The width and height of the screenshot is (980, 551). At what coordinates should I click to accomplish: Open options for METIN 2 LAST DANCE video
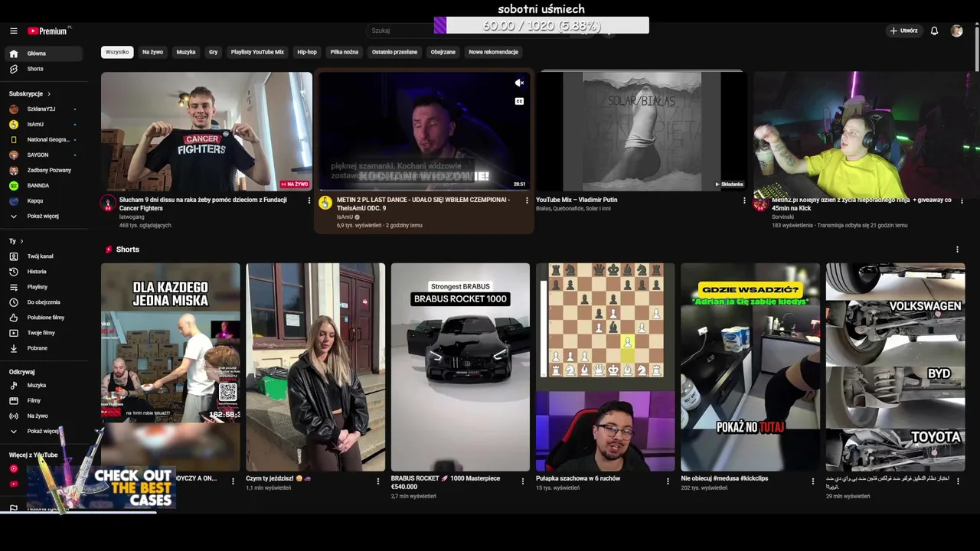(x=527, y=201)
